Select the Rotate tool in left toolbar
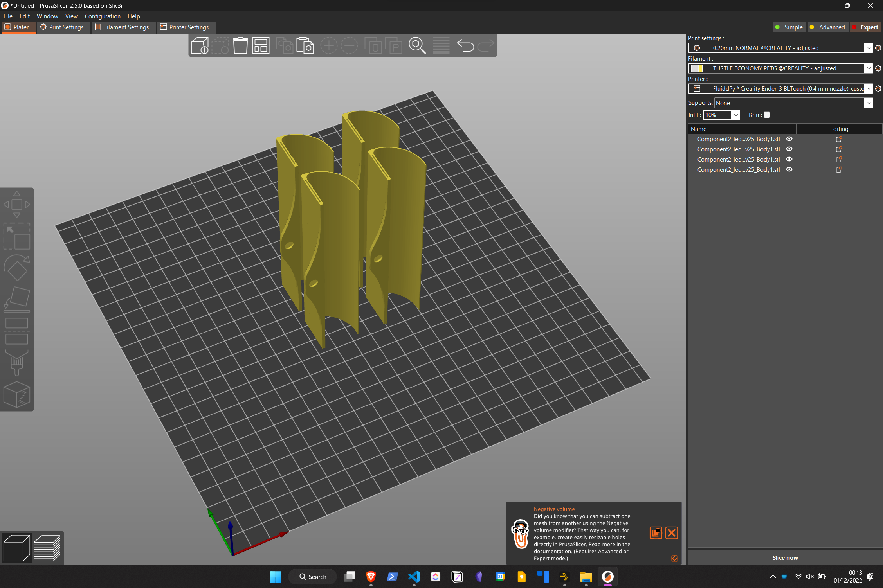This screenshot has height=588, width=883. pos(16,268)
